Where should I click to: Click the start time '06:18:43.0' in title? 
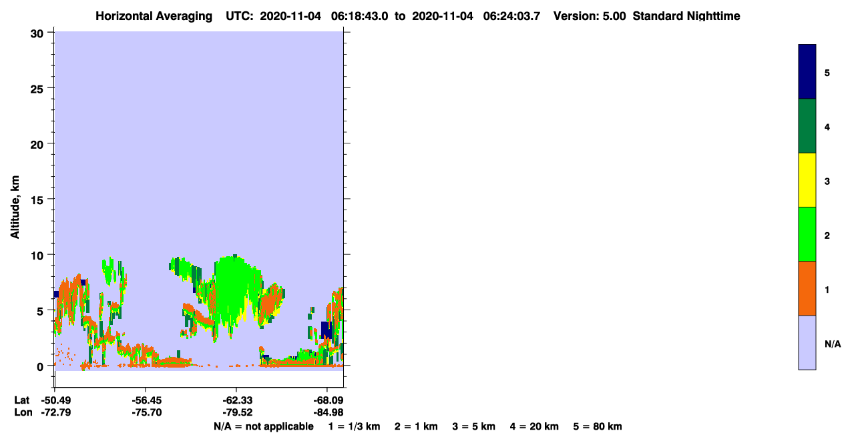click(x=360, y=16)
